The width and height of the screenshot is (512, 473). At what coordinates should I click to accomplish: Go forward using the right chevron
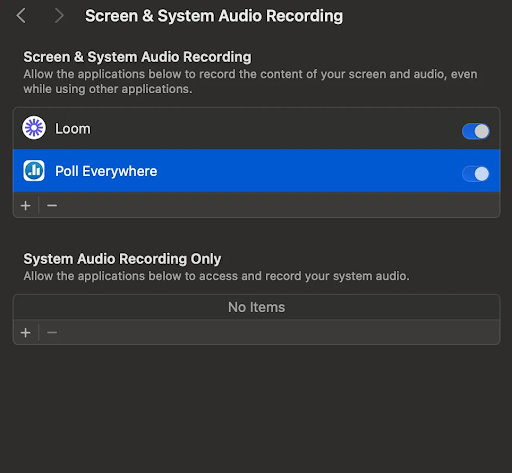(59, 16)
